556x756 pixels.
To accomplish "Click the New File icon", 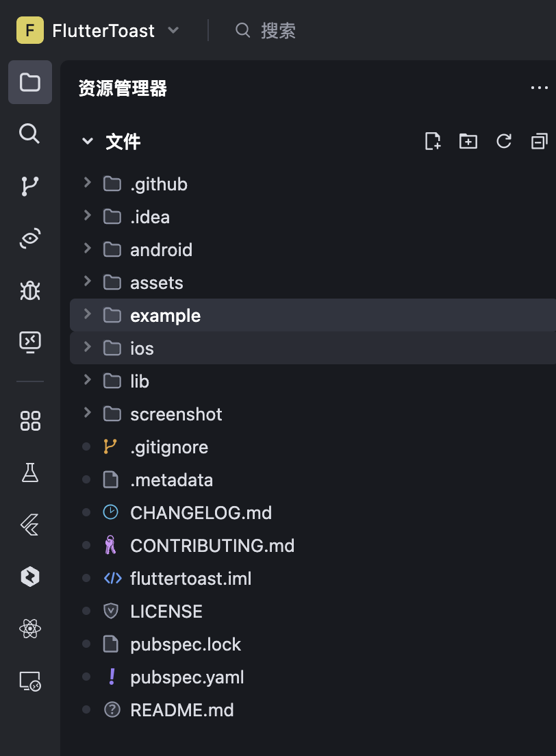I will click(433, 142).
